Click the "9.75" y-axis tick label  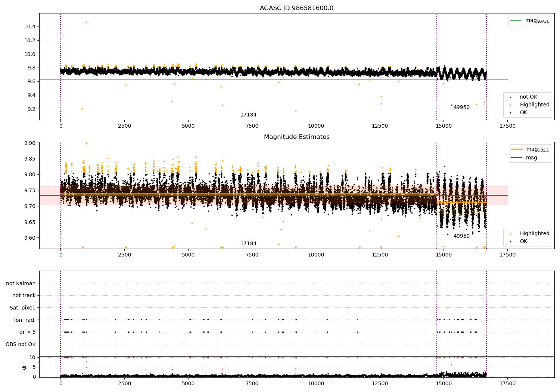pyautogui.click(x=30, y=190)
